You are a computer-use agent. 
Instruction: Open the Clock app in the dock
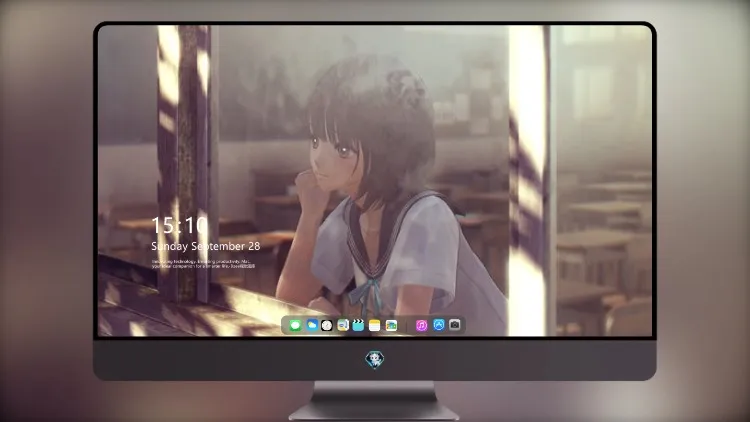327,325
